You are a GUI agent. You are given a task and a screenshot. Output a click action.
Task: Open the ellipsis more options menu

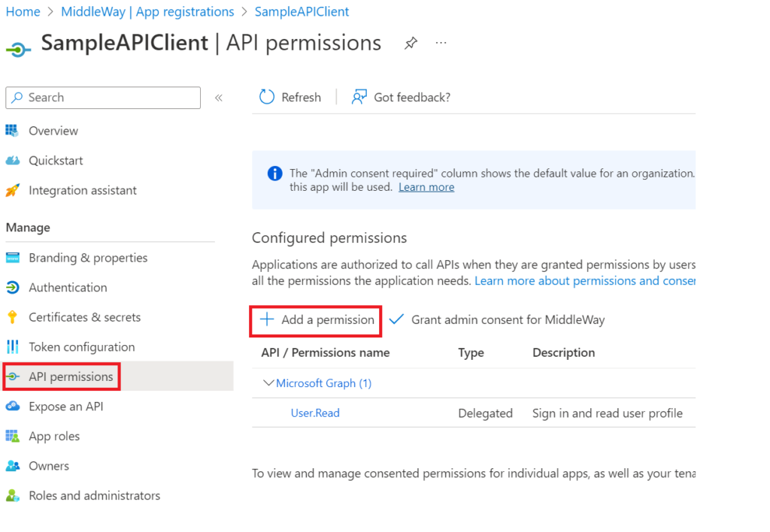pyautogui.click(x=441, y=44)
